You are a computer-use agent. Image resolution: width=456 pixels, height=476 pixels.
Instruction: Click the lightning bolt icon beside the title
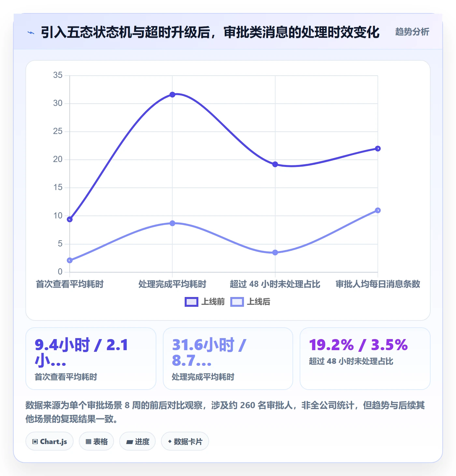coord(31,33)
